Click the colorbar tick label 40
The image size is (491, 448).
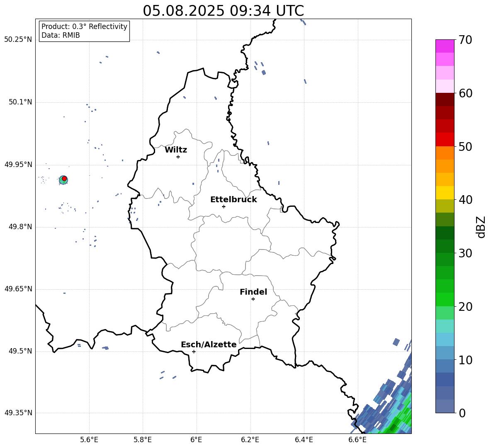[x=465, y=200]
